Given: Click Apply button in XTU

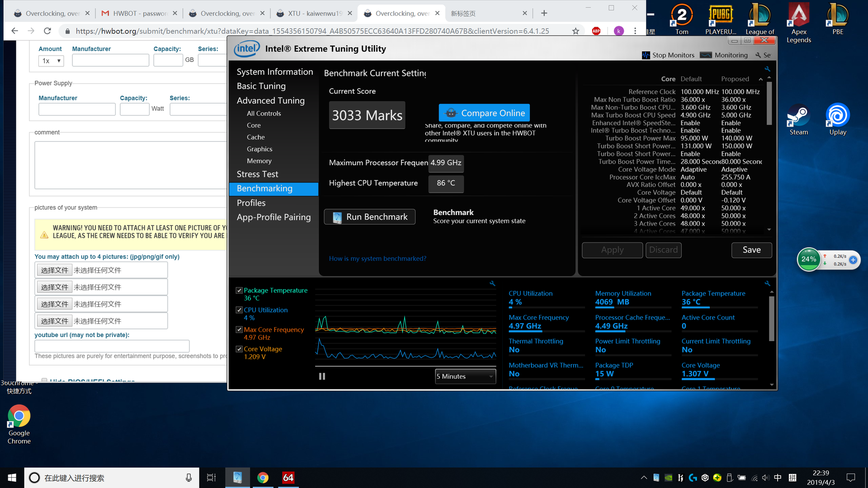Looking at the screenshot, I should tap(612, 250).
